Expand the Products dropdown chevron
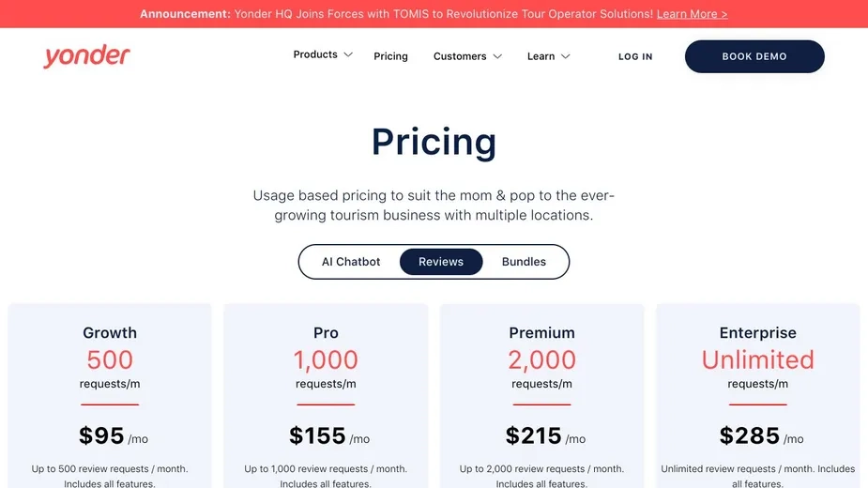 [x=348, y=54]
